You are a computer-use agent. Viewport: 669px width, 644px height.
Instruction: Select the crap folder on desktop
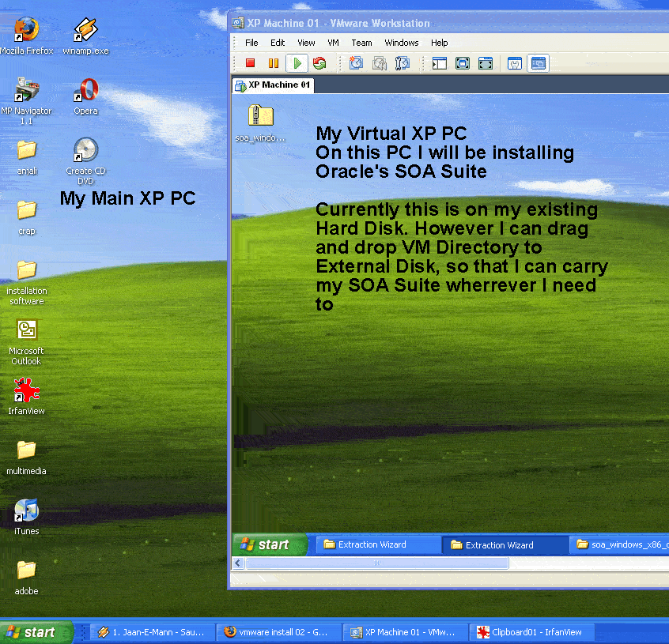click(x=26, y=218)
